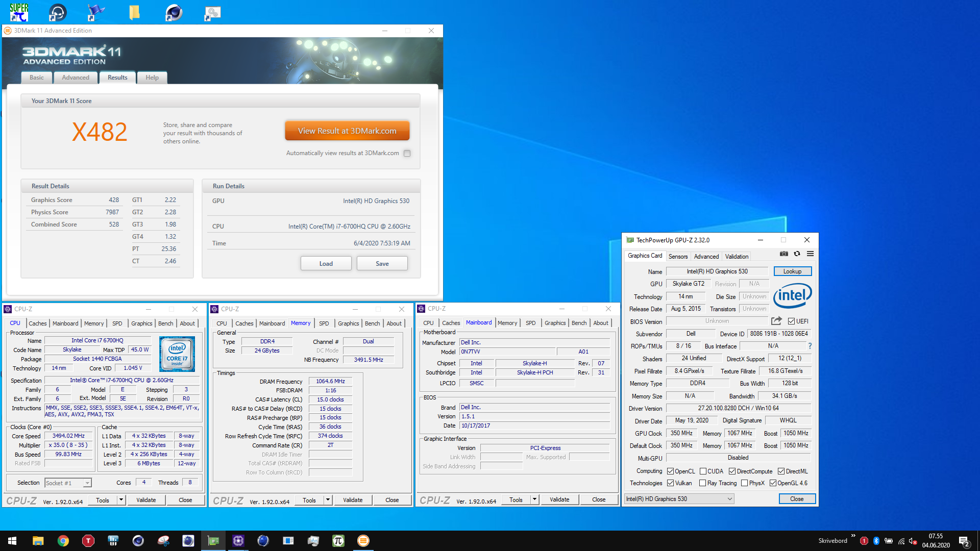Open File Explorer from the taskbar
This screenshot has height=551, width=980.
pos(38,541)
